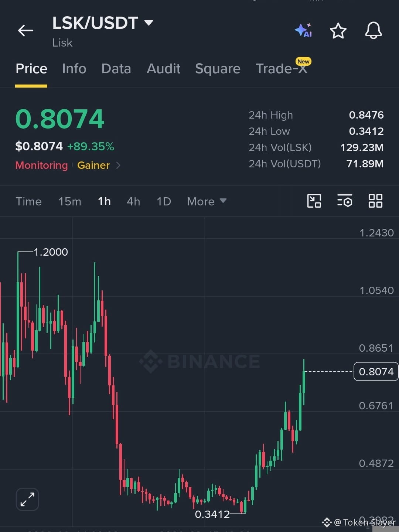Image resolution: width=399 pixels, height=532 pixels.
Task: Open the Trade-X tab
Action: click(282, 69)
